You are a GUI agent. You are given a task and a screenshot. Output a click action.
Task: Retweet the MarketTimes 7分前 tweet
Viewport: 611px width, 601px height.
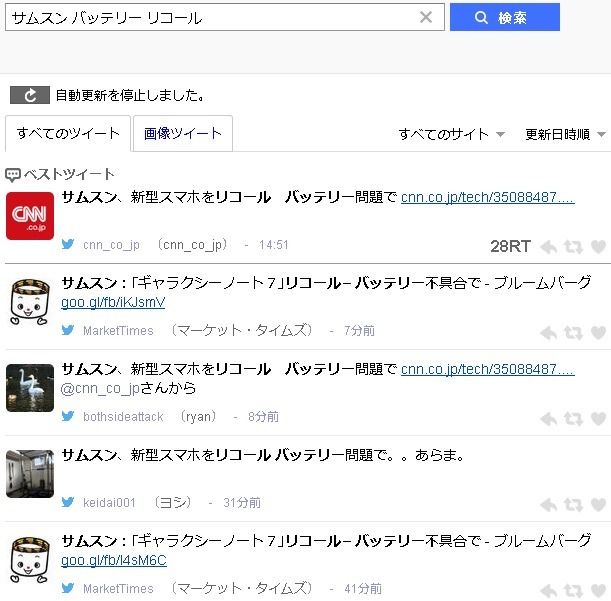tap(573, 333)
